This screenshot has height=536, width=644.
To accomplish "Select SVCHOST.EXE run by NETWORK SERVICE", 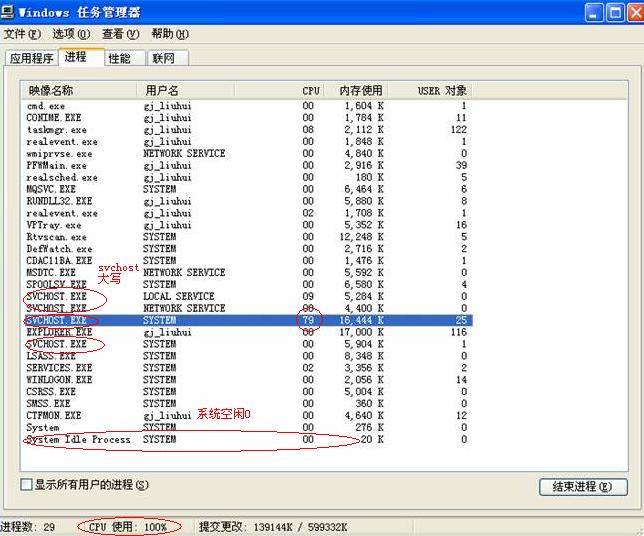I will pyautogui.click(x=246, y=308).
